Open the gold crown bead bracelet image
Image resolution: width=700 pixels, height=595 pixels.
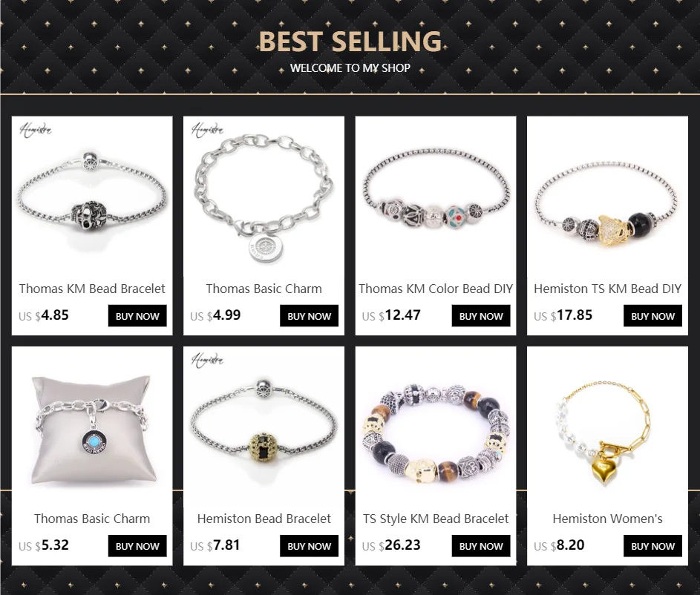(x=264, y=427)
